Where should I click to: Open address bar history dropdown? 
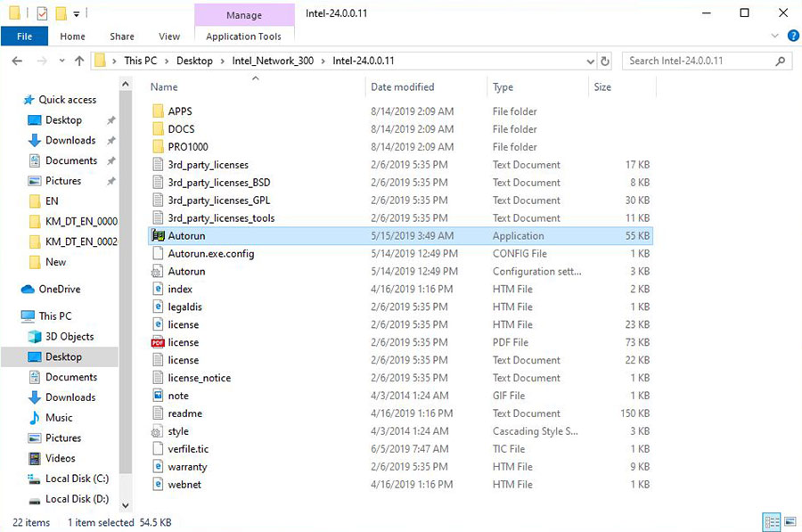[590, 61]
